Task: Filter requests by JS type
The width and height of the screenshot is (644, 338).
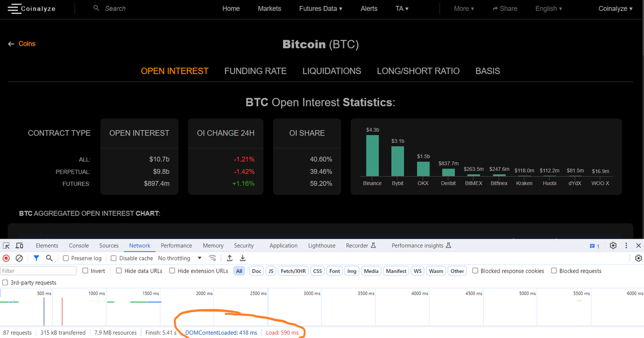Action: tap(270, 271)
